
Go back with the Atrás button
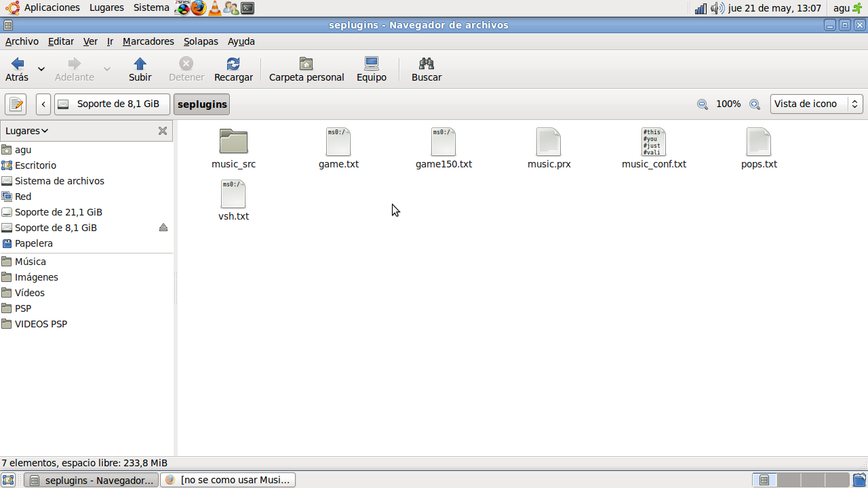pyautogui.click(x=17, y=70)
